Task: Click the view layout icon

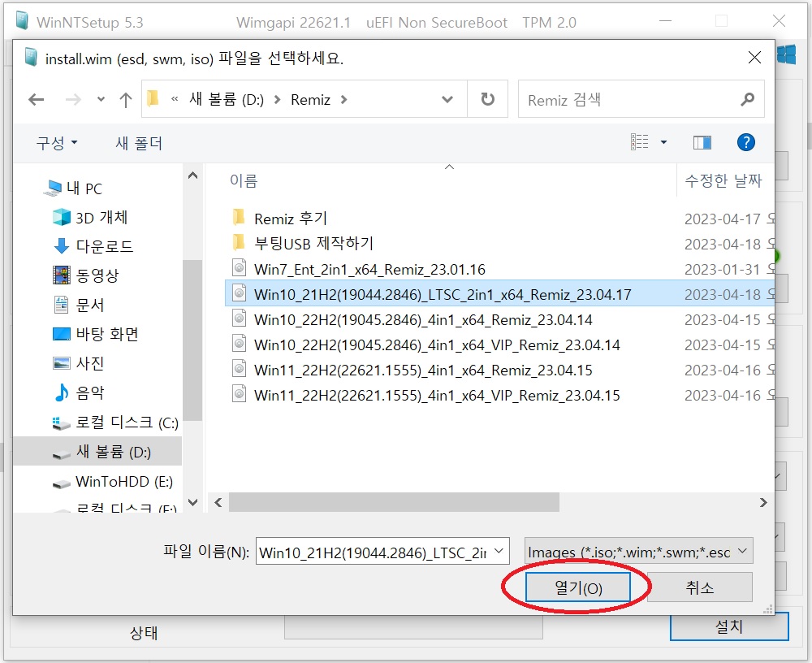Action: pyautogui.click(x=640, y=142)
